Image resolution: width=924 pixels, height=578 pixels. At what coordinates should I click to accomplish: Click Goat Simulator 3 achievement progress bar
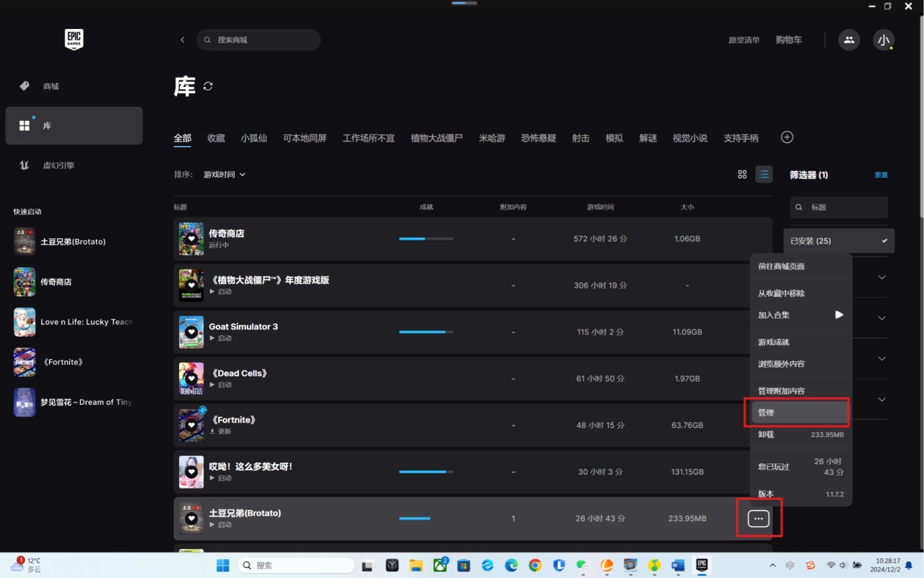click(426, 332)
